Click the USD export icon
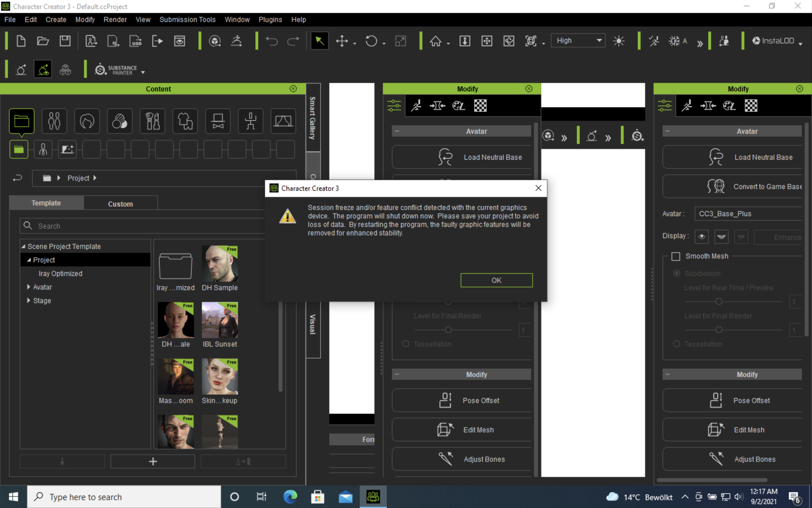The image size is (812, 508). coord(136,41)
